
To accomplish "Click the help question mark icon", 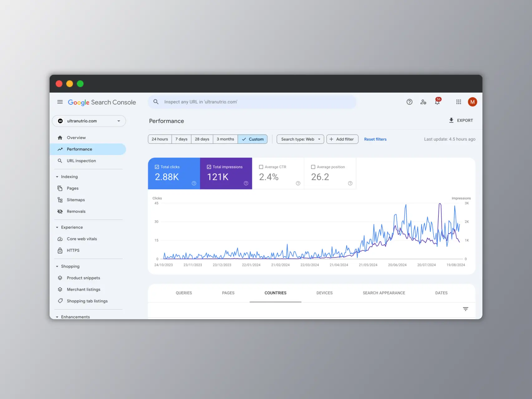I will 409,102.
